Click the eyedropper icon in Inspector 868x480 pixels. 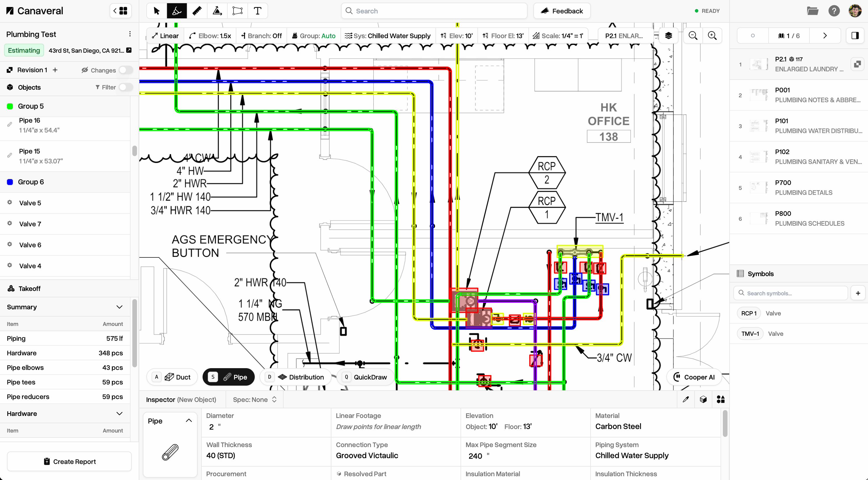(685, 399)
